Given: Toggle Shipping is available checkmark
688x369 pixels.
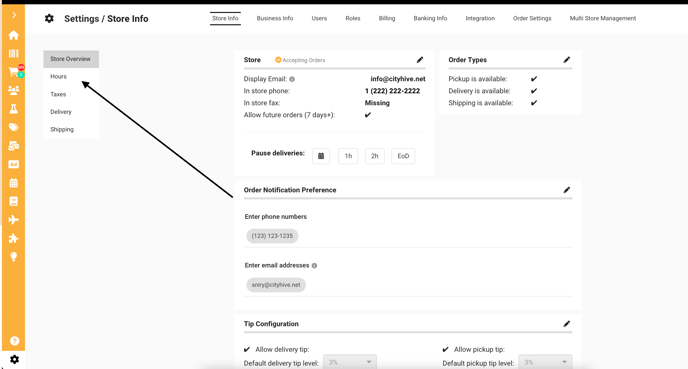Looking at the screenshot, I should pyautogui.click(x=534, y=103).
